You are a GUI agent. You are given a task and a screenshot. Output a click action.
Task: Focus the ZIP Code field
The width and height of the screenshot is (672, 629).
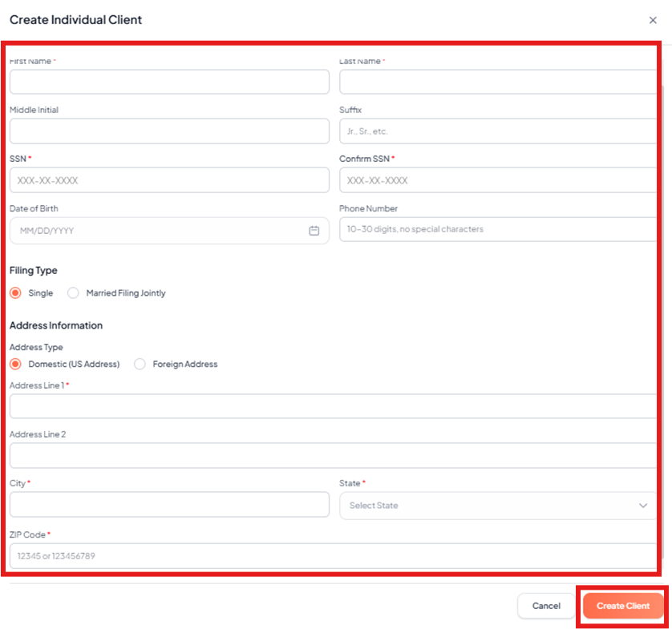coord(333,555)
